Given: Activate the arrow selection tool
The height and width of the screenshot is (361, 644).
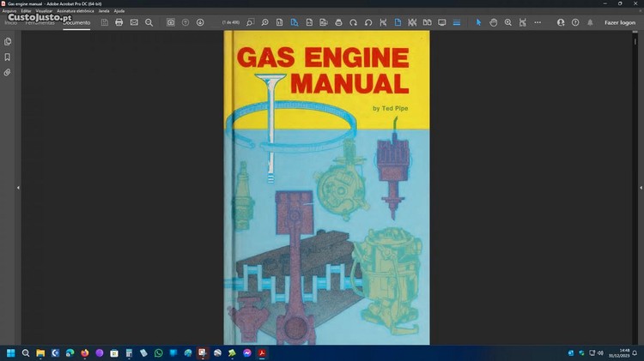Looking at the screenshot, I should pos(479,22).
